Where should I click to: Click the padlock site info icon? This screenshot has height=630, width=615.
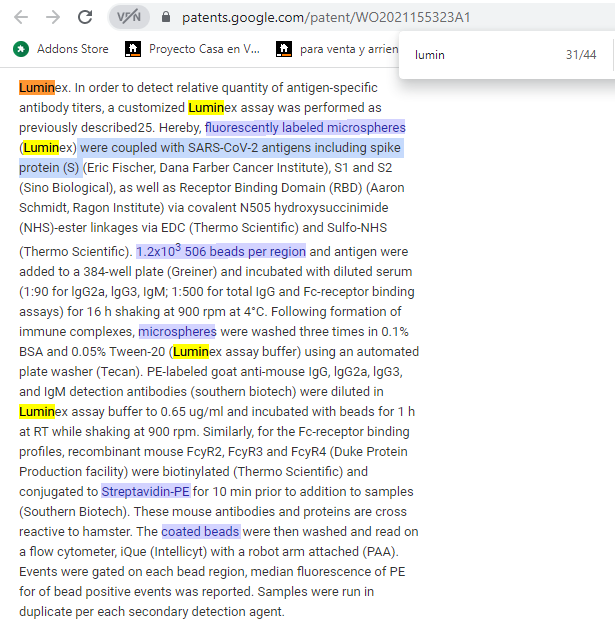pos(165,17)
